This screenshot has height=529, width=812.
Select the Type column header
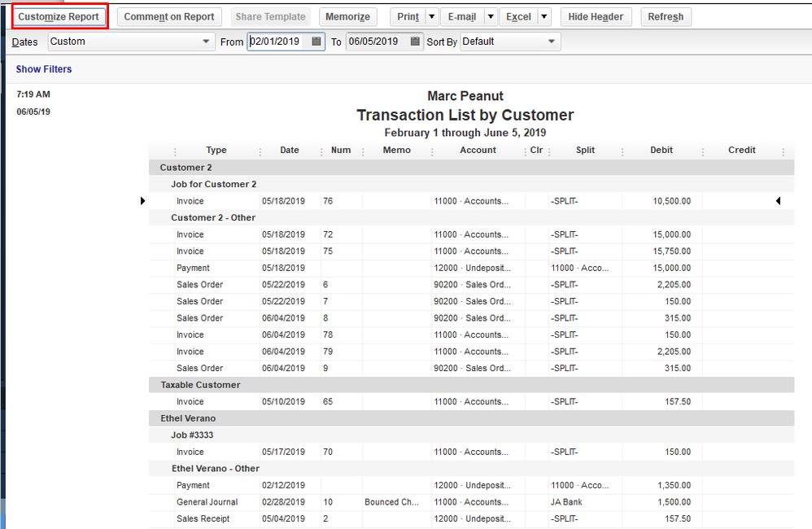pos(216,150)
